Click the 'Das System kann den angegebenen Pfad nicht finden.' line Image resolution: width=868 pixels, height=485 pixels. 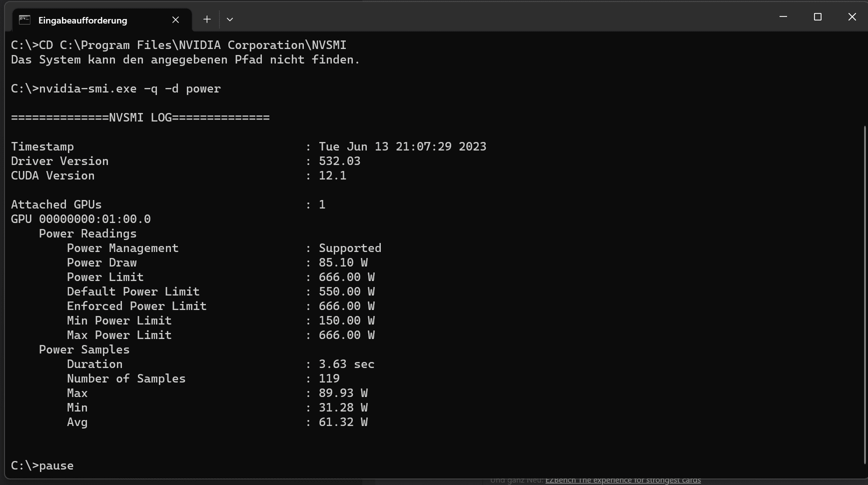point(185,60)
